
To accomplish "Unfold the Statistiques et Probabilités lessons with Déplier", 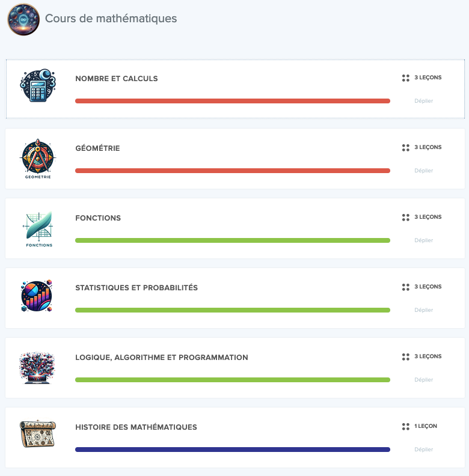I will [x=423, y=310].
